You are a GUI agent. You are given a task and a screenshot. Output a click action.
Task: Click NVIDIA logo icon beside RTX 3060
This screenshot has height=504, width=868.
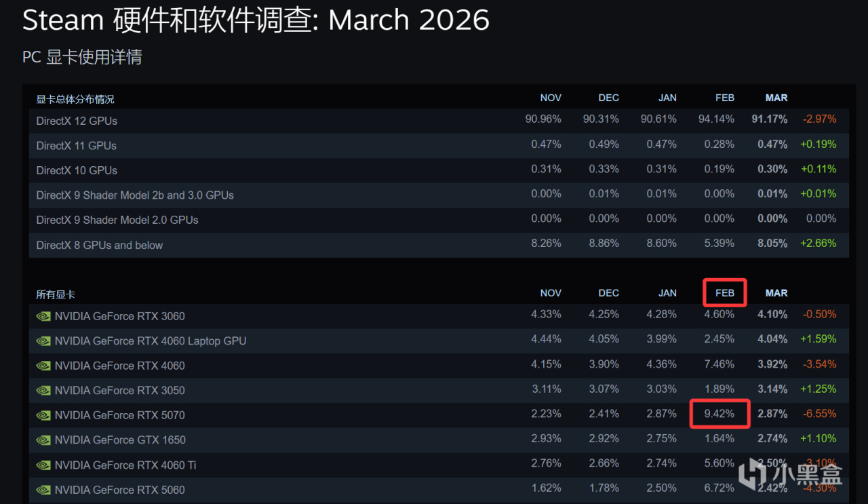coord(43,316)
